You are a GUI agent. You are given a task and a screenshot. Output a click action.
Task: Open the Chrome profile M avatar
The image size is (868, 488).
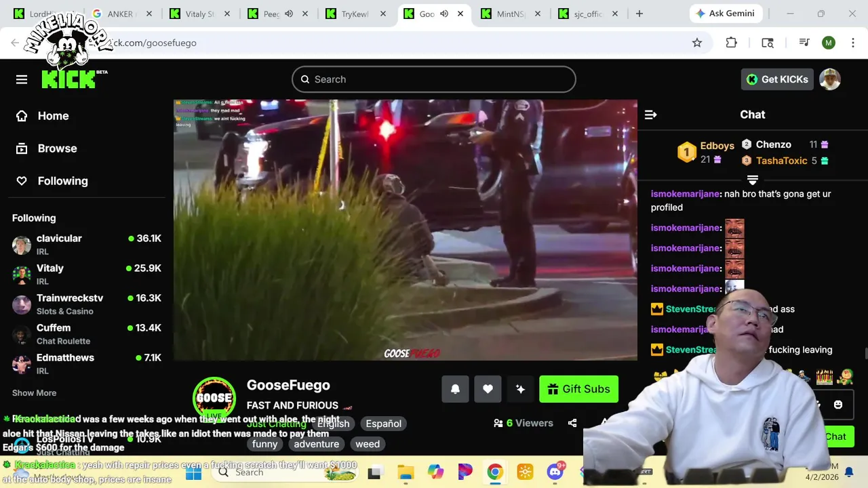(829, 43)
